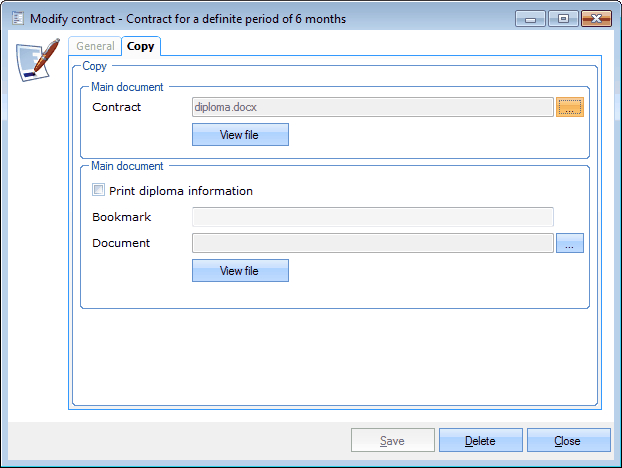This screenshot has height=468, width=622.
Task: Focus the Bookmark text field
Action: click(x=372, y=217)
